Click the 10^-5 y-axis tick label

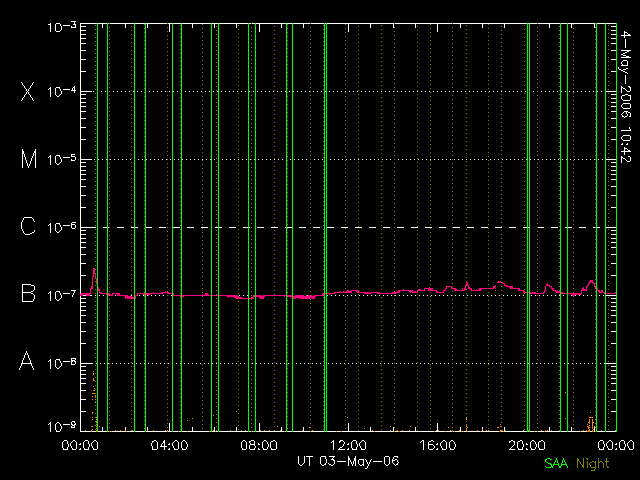click(x=62, y=159)
